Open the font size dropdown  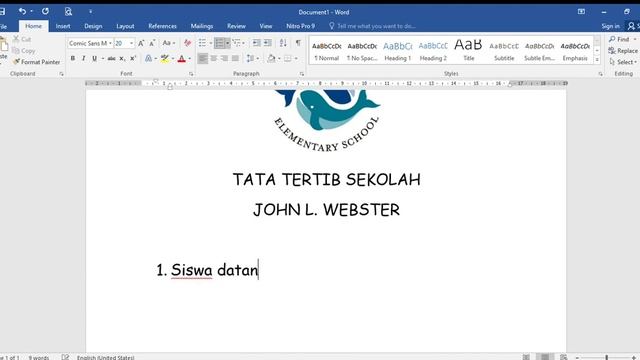click(x=131, y=43)
